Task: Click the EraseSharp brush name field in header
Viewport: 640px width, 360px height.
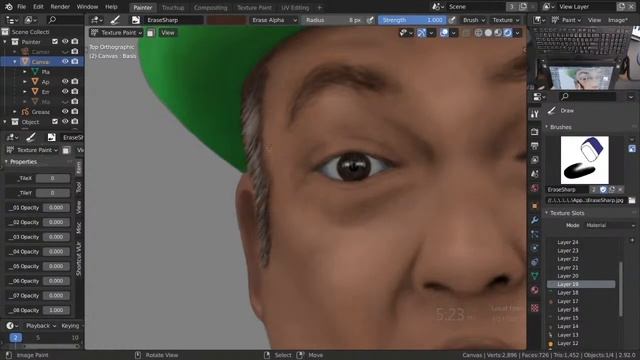Action: (173, 20)
